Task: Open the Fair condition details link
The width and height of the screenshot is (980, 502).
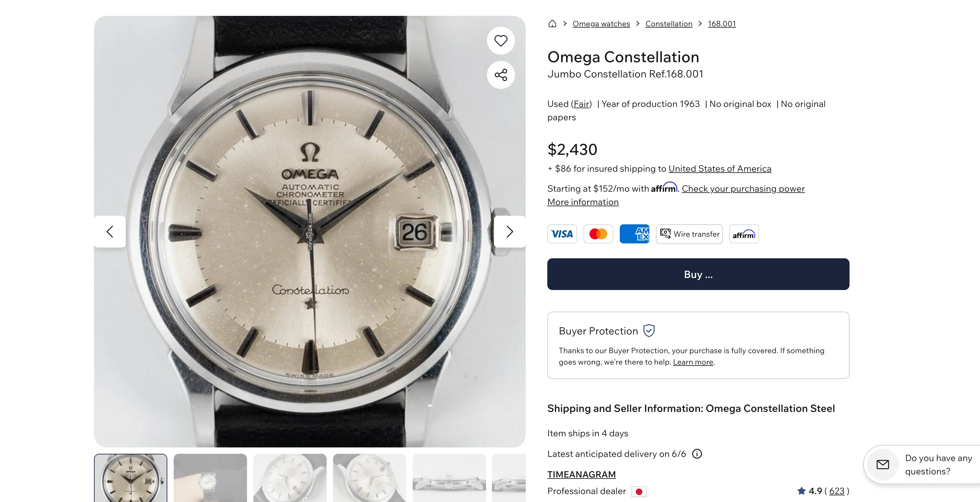Action: tap(581, 104)
